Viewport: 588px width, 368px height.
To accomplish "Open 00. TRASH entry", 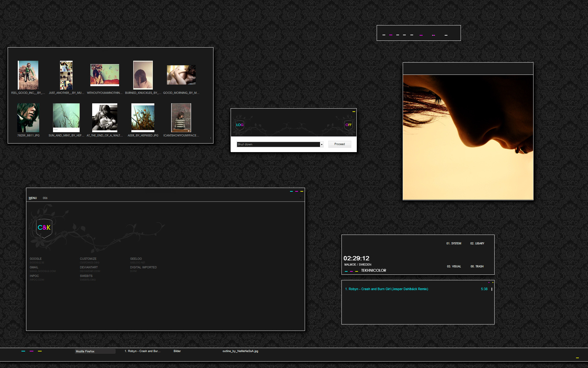I will [x=477, y=266].
